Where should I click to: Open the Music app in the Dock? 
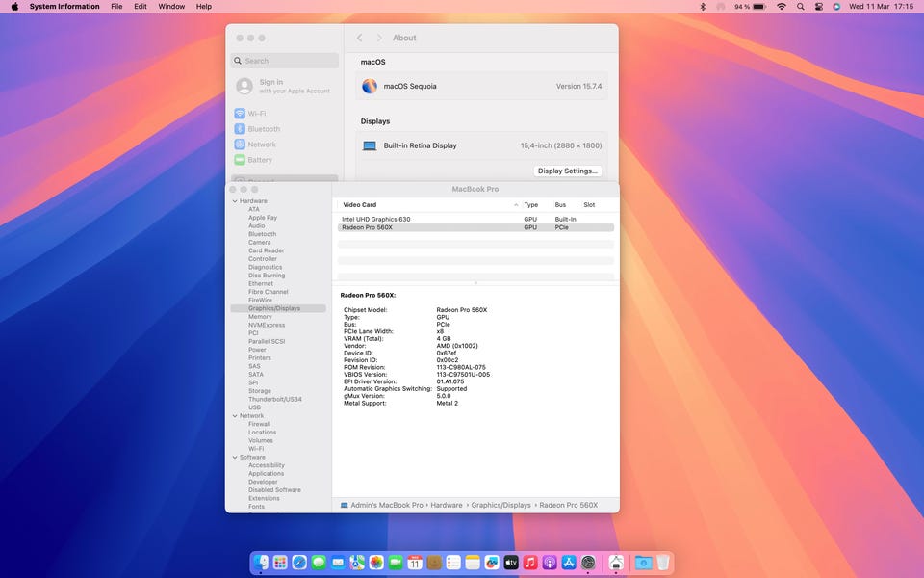pos(530,562)
